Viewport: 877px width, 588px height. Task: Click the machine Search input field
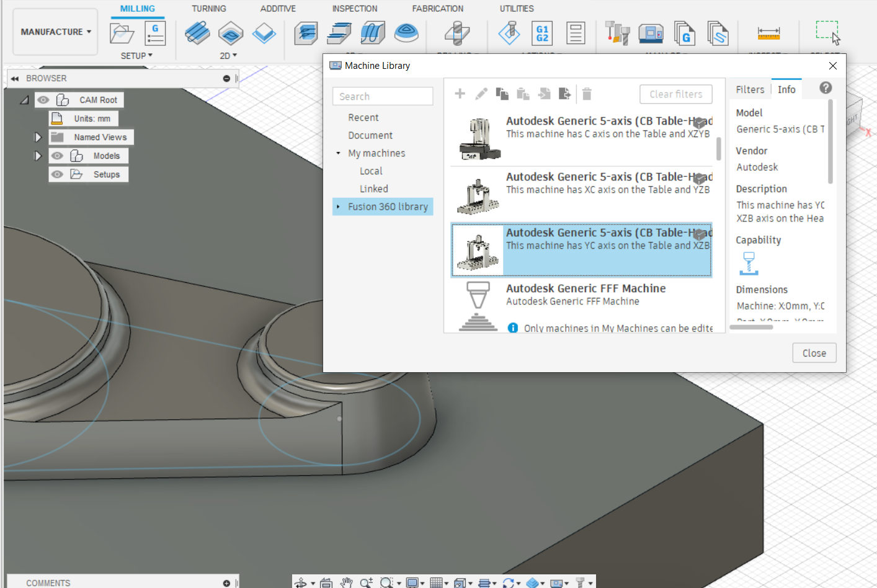pyautogui.click(x=383, y=96)
